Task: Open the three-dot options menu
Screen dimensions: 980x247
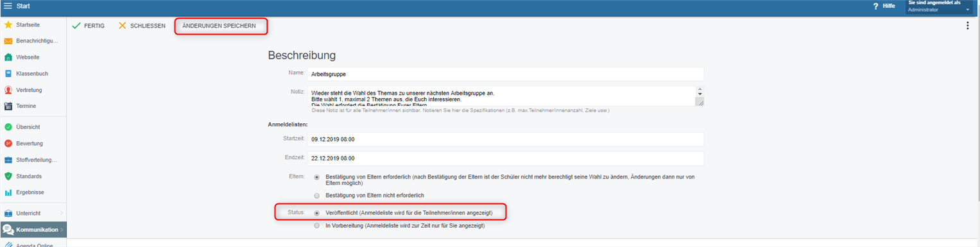Action: pos(968,26)
